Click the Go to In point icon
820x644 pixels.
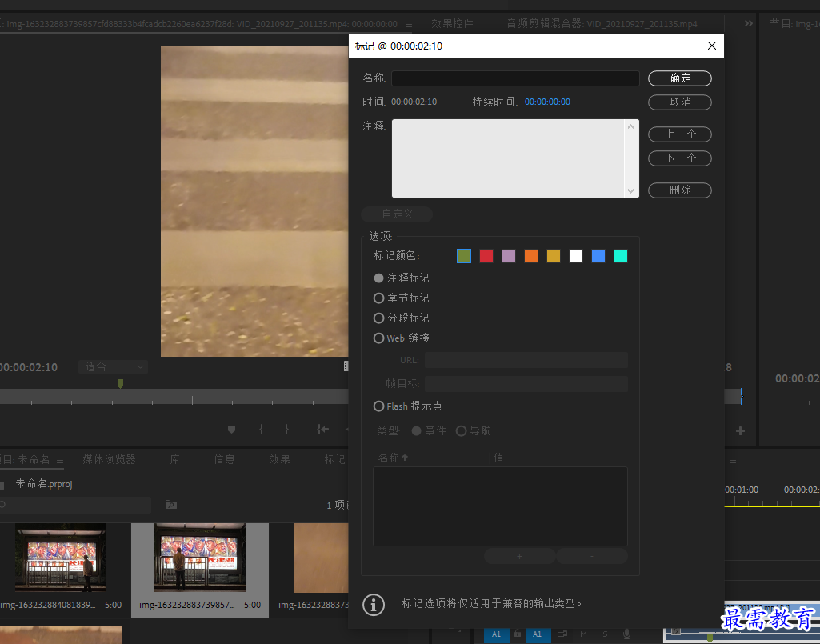[x=322, y=430]
